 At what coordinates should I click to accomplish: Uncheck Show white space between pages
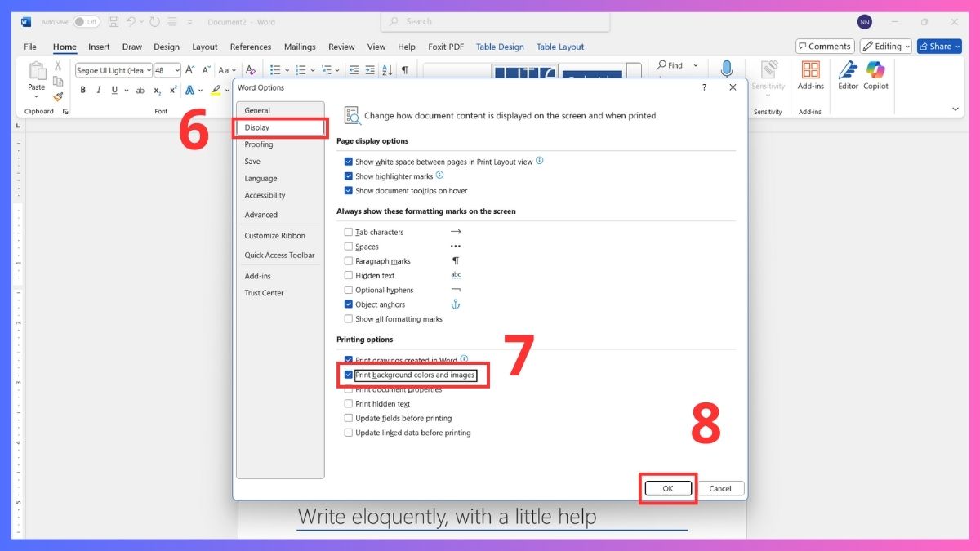point(349,162)
